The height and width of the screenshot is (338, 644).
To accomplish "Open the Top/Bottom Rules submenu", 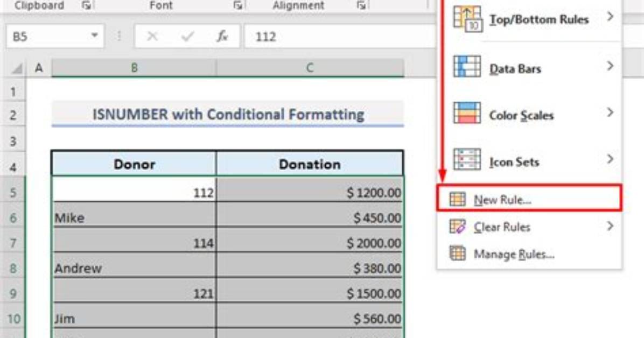I will (x=529, y=18).
